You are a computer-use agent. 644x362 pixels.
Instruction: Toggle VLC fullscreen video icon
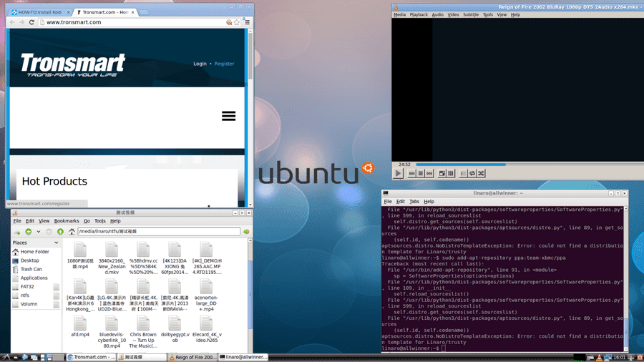click(x=442, y=174)
